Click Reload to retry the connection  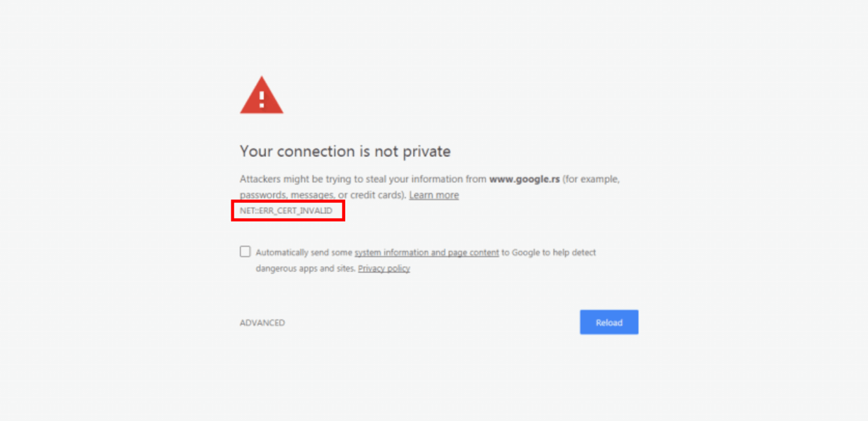click(x=608, y=322)
